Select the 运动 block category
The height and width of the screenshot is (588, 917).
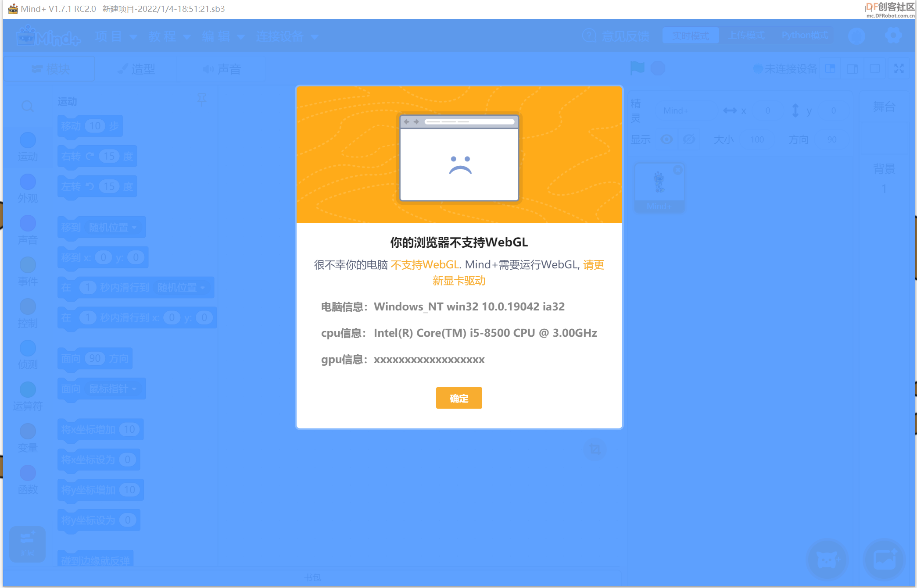(x=28, y=147)
